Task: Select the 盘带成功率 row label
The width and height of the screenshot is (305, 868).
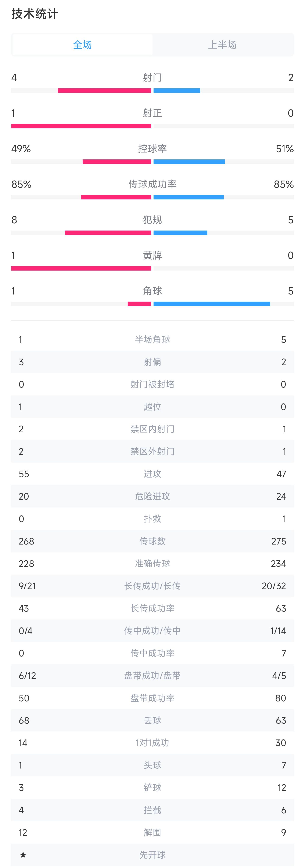Action: [x=152, y=698]
